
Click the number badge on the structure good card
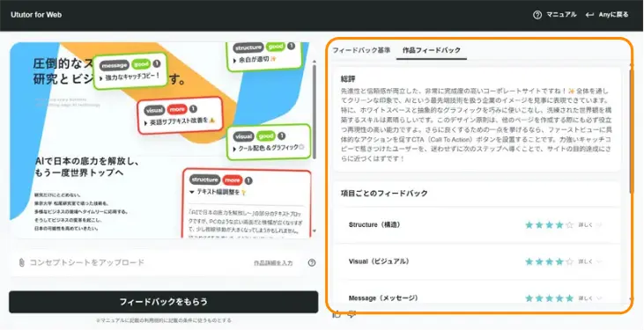point(292,47)
